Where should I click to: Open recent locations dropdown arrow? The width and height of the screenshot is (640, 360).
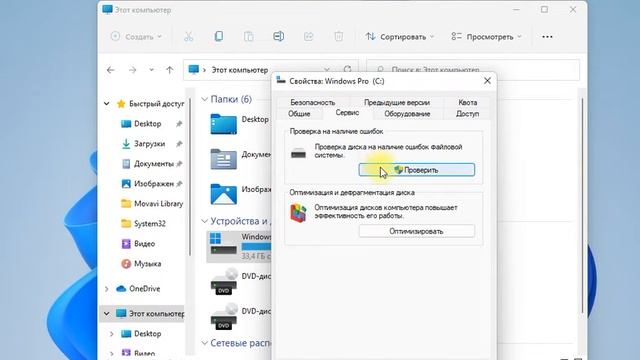(151, 70)
